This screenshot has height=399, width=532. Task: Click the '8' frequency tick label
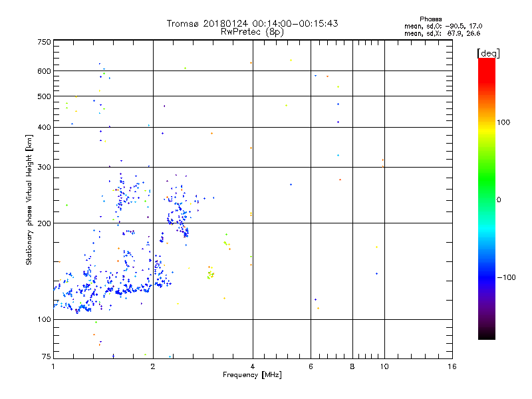(x=352, y=366)
